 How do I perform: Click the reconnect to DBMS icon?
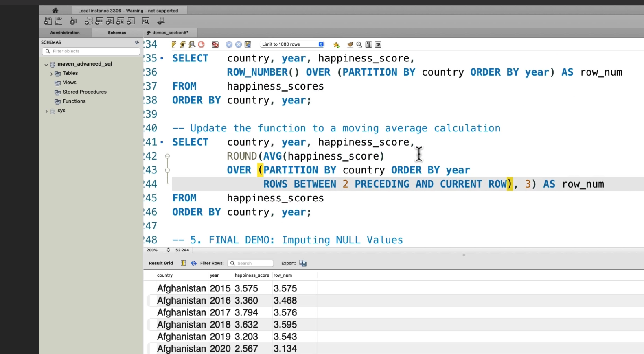(161, 21)
